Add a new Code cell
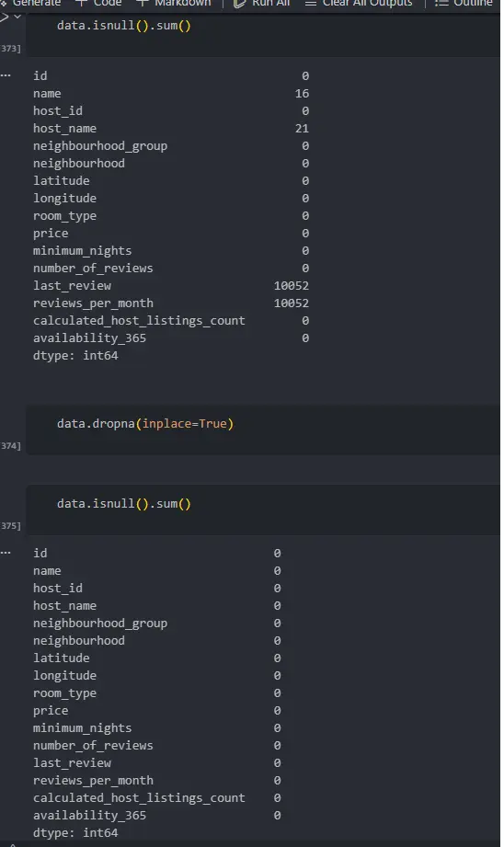 [x=98, y=4]
